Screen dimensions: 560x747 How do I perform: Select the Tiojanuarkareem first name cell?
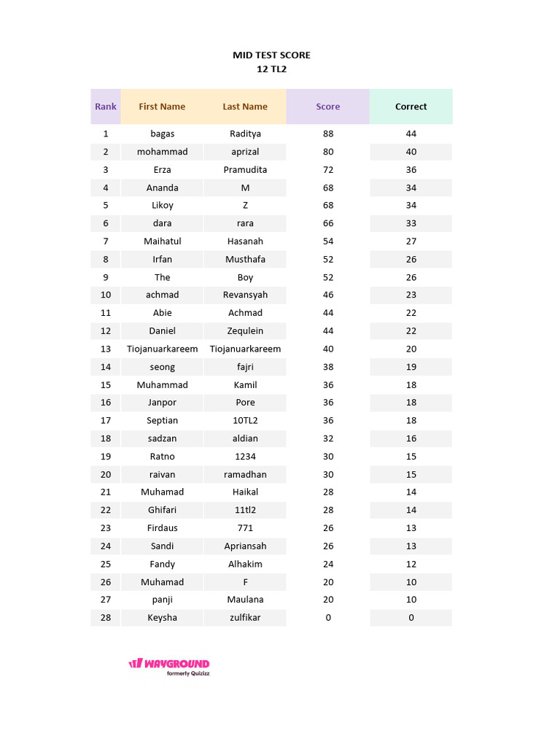click(163, 349)
